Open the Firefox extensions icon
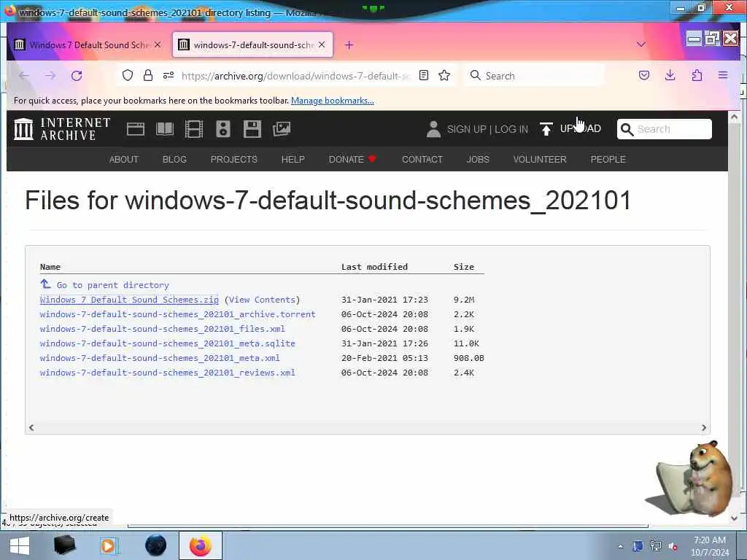Screen dimensions: 747x560 click(x=697, y=75)
